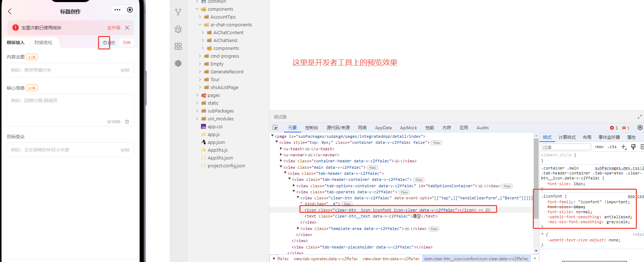Click the flex badge on the container view
The image size is (644, 262).
click(437, 143)
